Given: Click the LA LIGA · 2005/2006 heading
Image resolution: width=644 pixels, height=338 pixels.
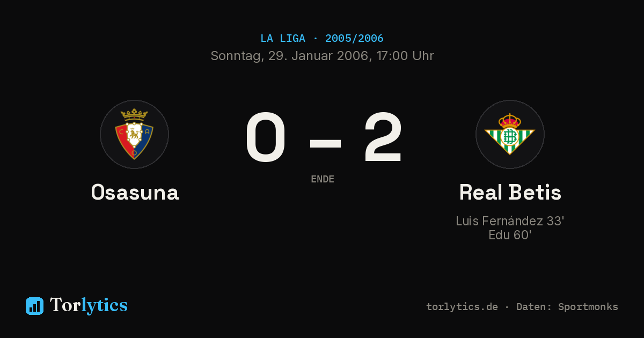Looking at the screenshot, I should click(x=322, y=39).
